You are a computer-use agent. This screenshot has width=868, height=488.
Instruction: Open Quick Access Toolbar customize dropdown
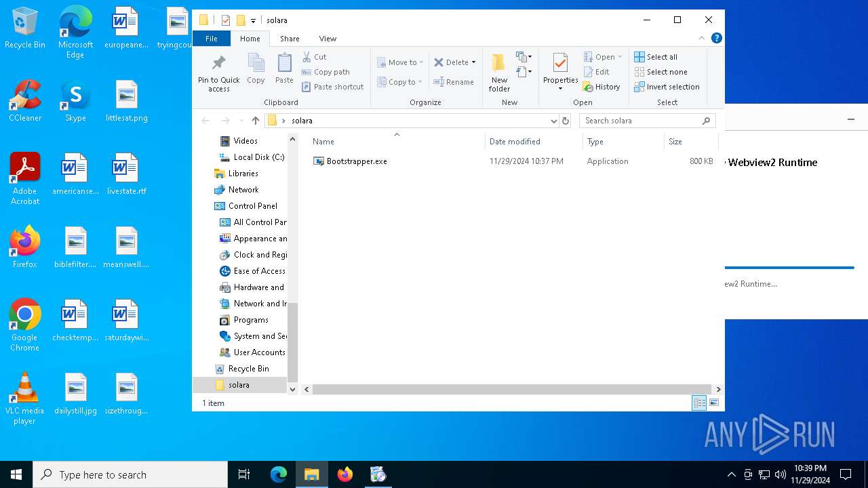tap(253, 20)
